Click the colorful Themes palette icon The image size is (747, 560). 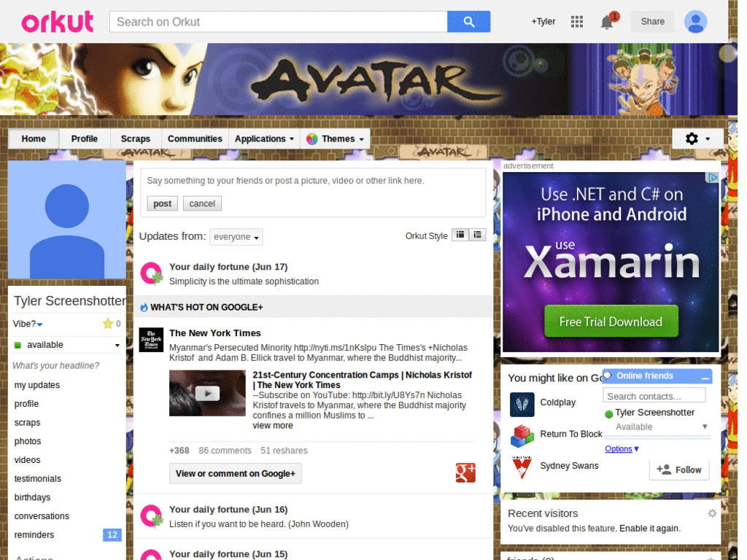[312, 139]
